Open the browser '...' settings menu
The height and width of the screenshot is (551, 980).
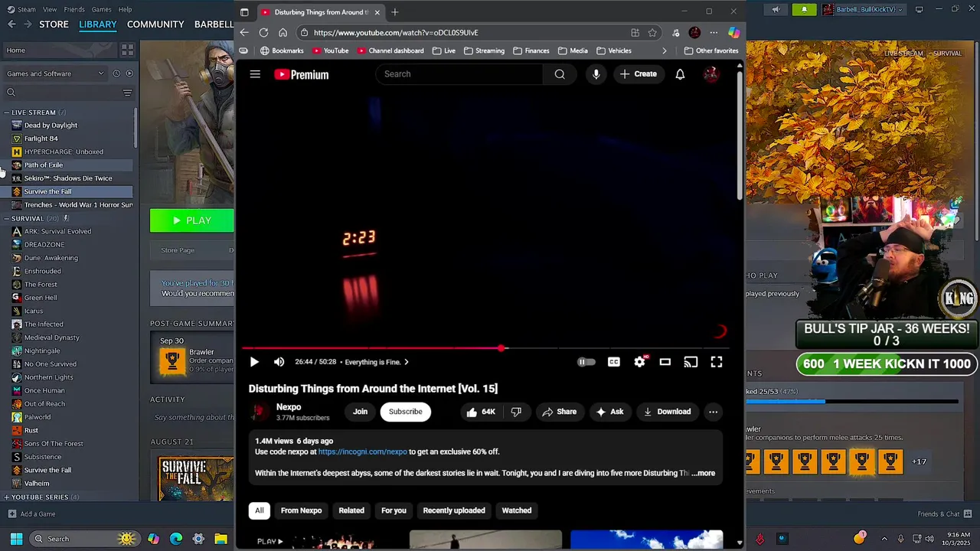[x=714, y=33]
